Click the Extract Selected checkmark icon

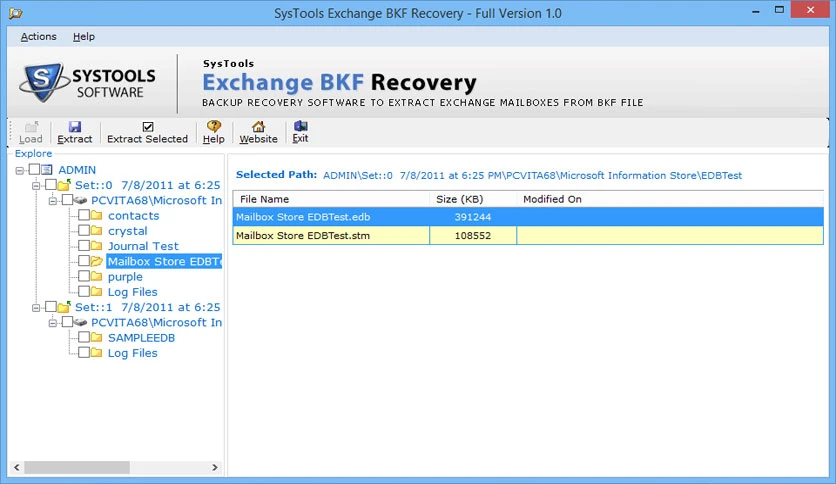(148, 126)
